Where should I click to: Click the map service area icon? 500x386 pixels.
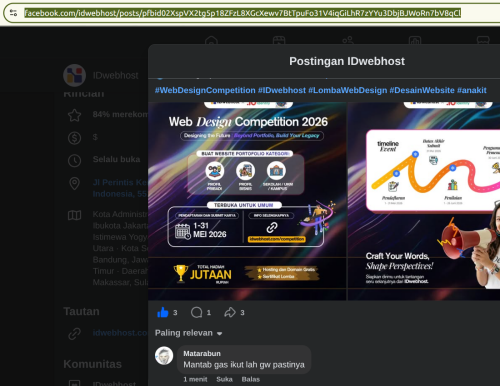(74, 215)
